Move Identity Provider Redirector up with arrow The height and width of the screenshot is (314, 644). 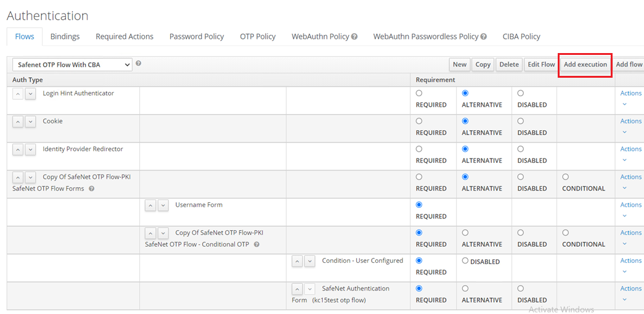click(18, 149)
